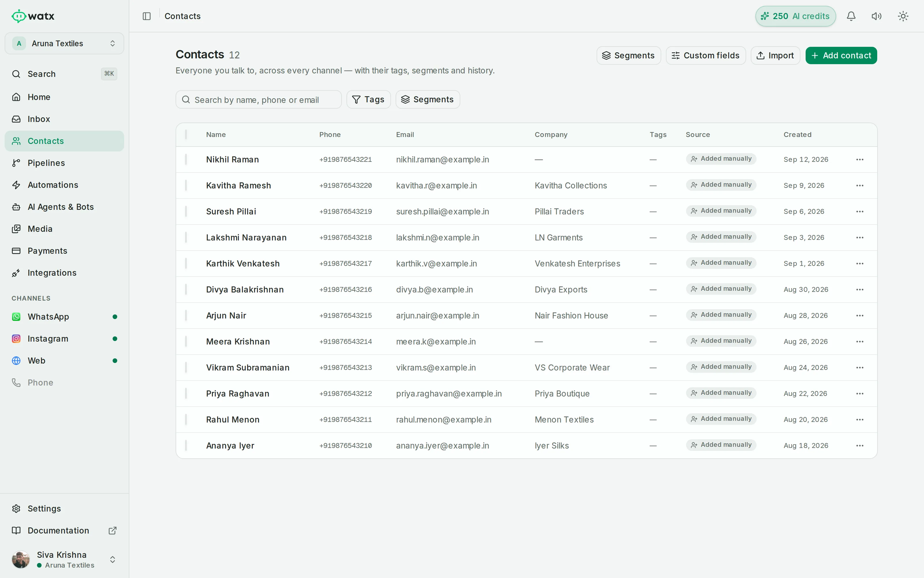Open row actions for Lakshmi Narayanan

click(860, 237)
